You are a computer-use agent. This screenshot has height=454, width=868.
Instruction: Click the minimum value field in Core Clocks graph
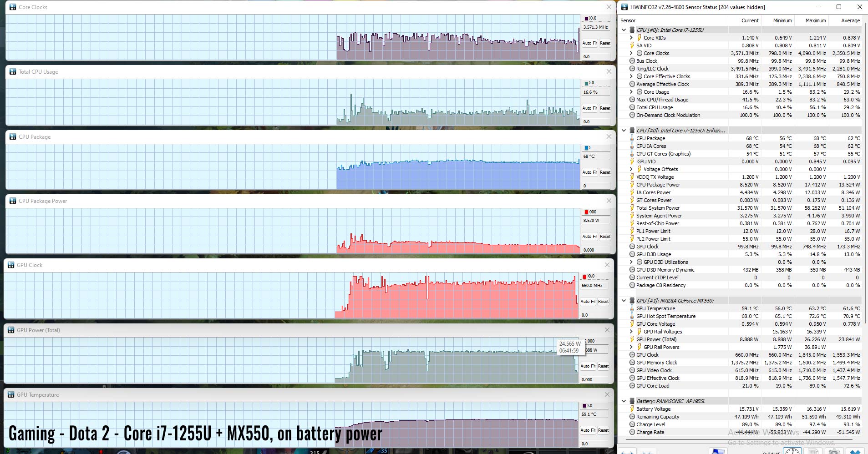tap(596, 57)
